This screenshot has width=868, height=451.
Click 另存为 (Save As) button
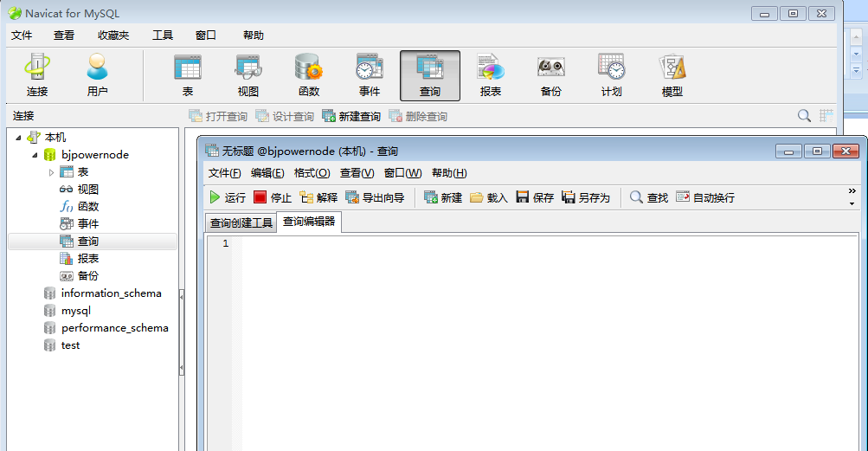coord(586,197)
